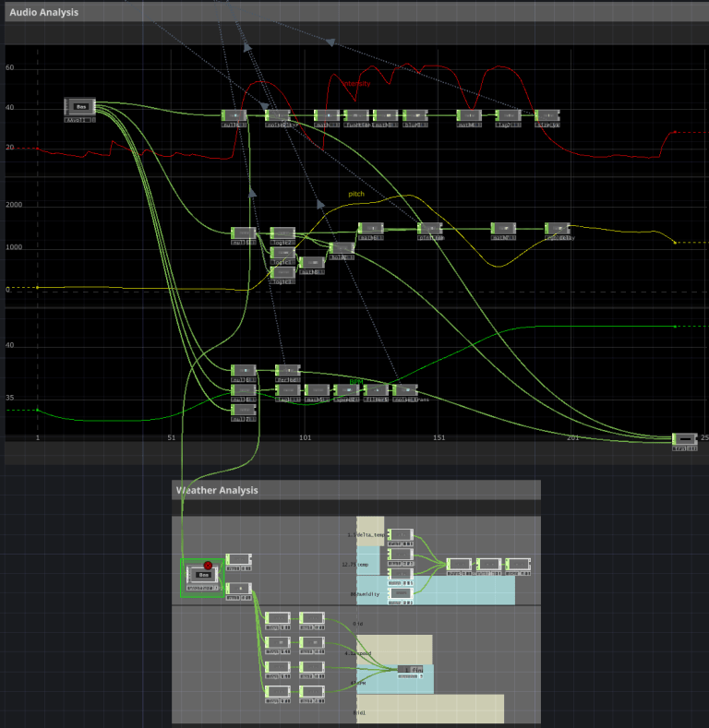
Task: Select the green-highlighted weather source node
Action: pos(203,577)
